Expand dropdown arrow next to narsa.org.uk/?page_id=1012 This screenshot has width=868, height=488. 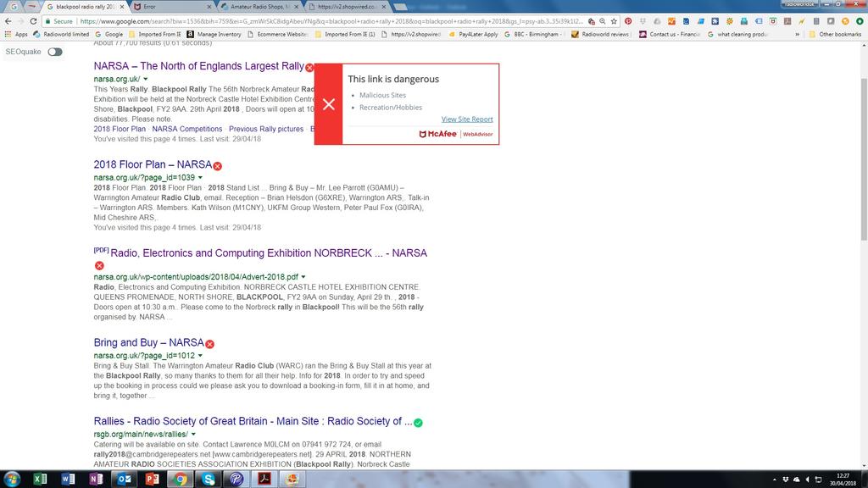(200, 356)
